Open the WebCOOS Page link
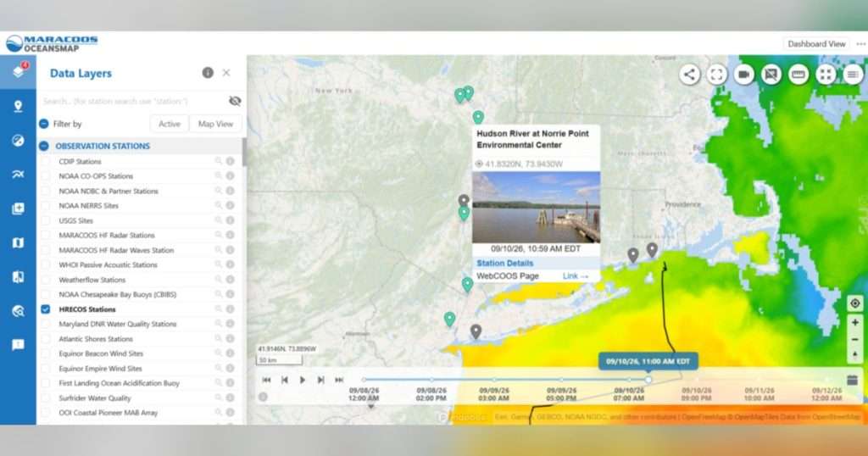 click(x=576, y=276)
